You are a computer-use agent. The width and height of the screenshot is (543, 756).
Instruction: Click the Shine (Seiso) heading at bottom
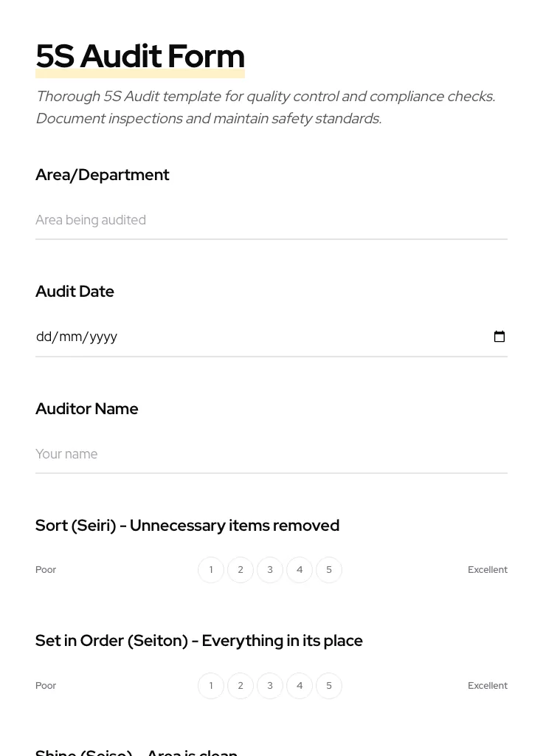136,752
